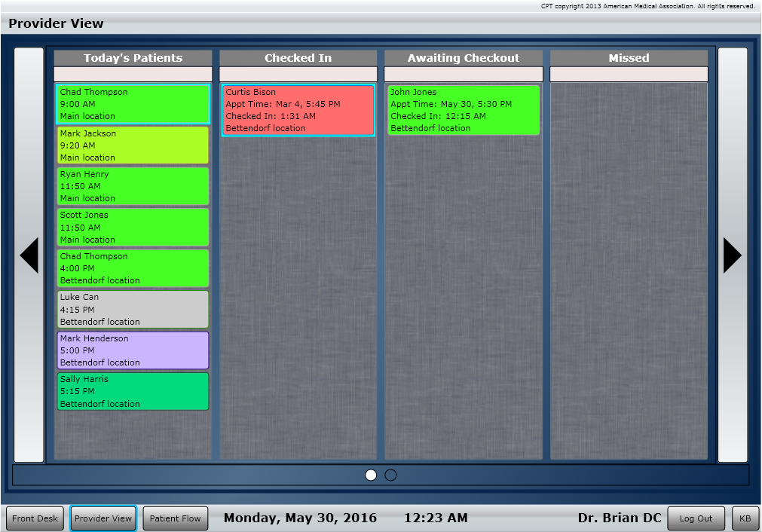Select Chad Thompson's 9:00 AM appointment card
This screenshot has width=762, height=532.
point(133,104)
